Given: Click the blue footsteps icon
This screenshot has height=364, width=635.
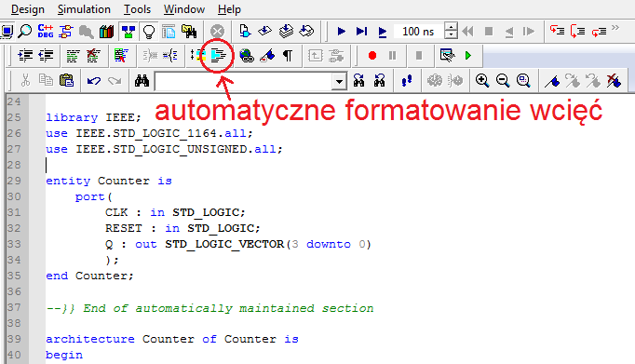Looking at the screenshot, I should pyautogui.click(x=407, y=81).
